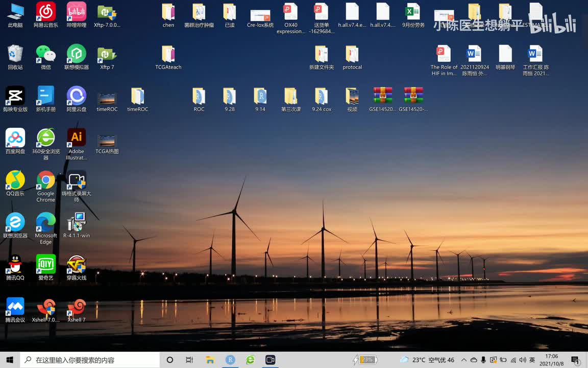Expand the hidden system tray icons chevron
This screenshot has height=368, width=588.
464,360
